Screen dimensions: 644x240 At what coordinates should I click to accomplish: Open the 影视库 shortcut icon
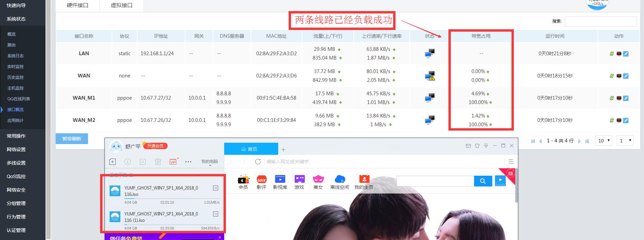click(280, 182)
